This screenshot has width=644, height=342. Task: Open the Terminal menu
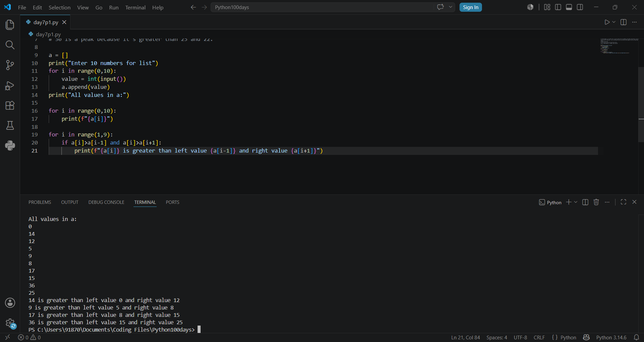click(x=135, y=7)
